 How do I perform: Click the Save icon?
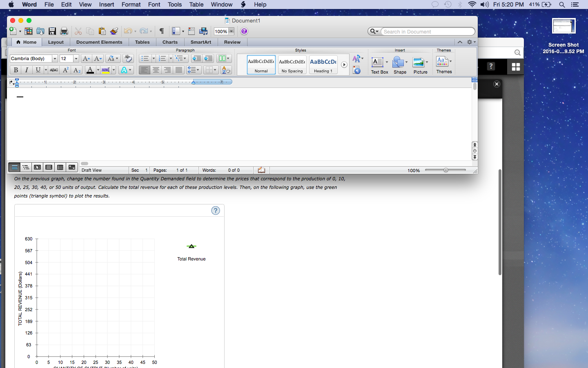tap(52, 31)
